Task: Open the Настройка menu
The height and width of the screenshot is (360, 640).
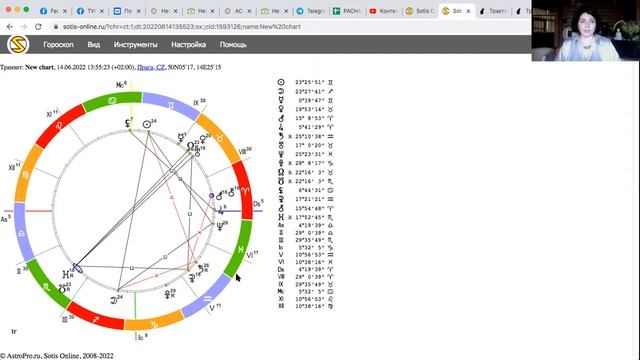Action: (189, 44)
